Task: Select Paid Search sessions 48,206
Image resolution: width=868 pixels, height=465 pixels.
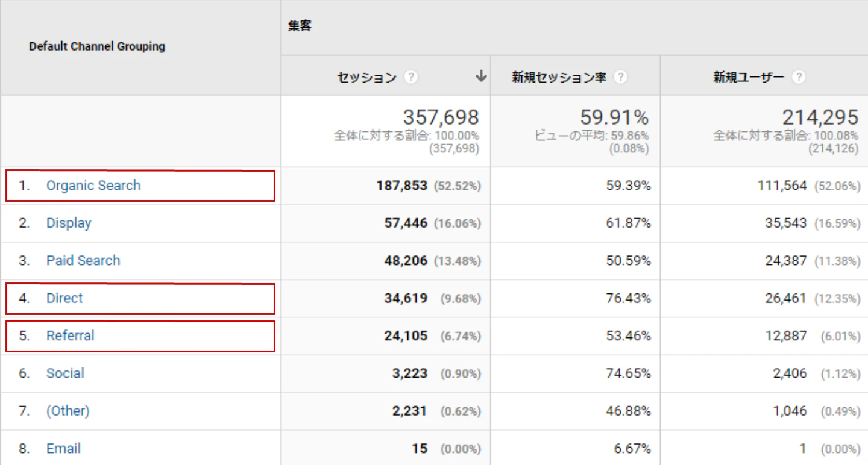Action: point(406,261)
